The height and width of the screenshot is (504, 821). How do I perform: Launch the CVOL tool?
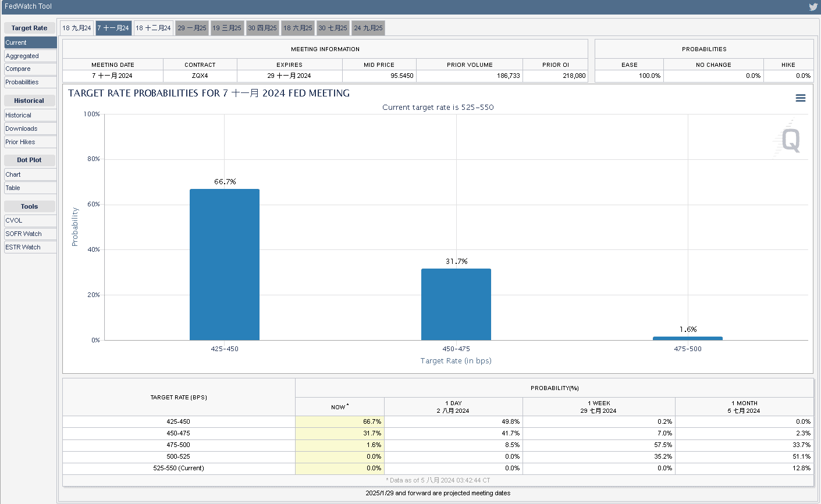coord(30,220)
